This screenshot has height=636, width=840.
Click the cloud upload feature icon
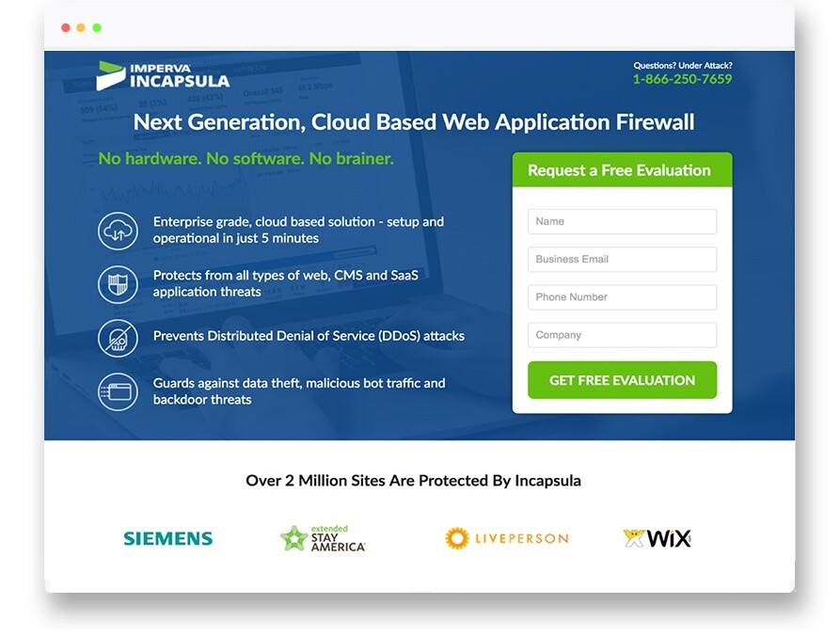(118, 231)
